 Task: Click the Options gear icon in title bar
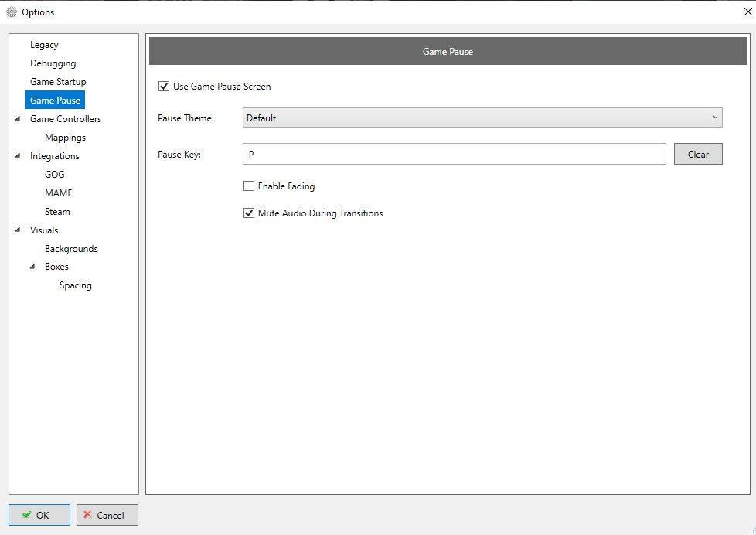[x=12, y=12]
